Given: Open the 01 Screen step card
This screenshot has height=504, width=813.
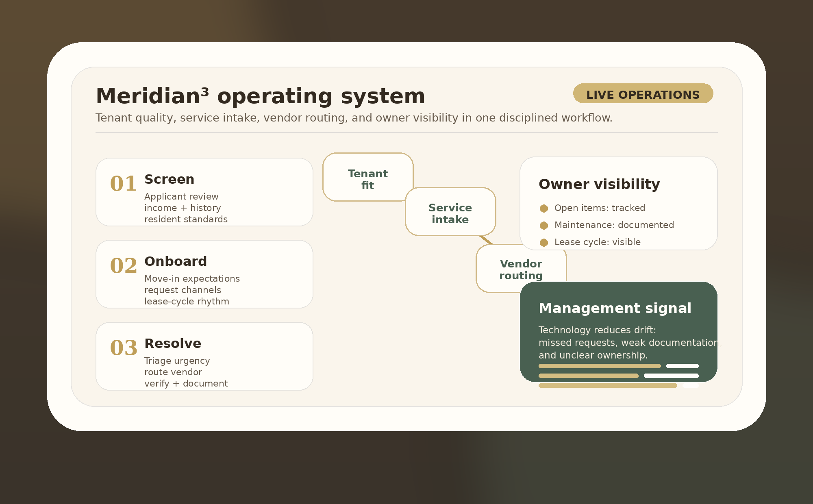Looking at the screenshot, I should pyautogui.click(x=204, y=192).
